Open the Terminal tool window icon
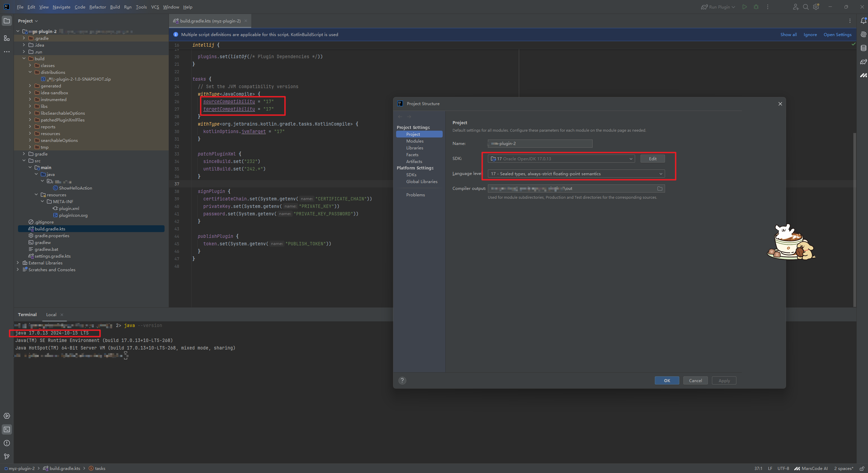 click(7, 429)
